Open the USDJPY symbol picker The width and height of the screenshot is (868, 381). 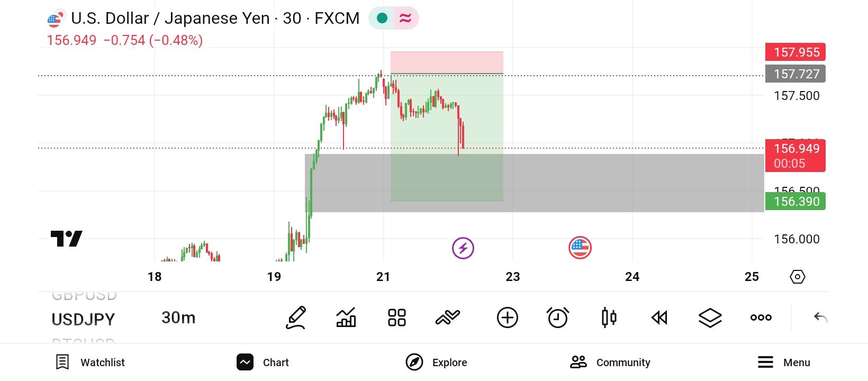(83, 319)
